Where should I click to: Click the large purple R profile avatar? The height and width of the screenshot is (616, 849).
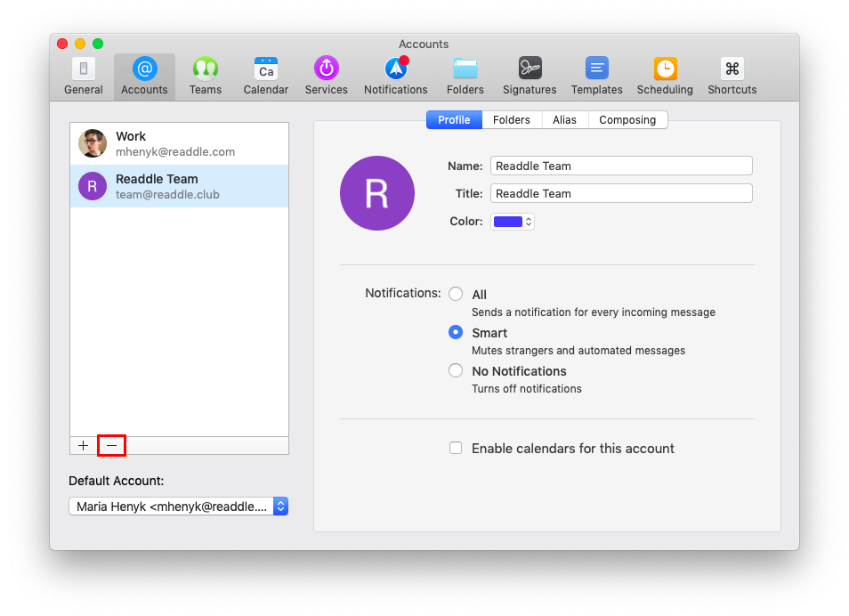[x=377, y=193]
